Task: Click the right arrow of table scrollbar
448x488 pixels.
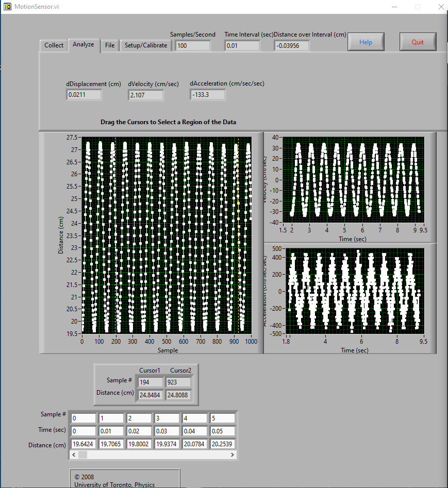Action: tap(233, 455)
